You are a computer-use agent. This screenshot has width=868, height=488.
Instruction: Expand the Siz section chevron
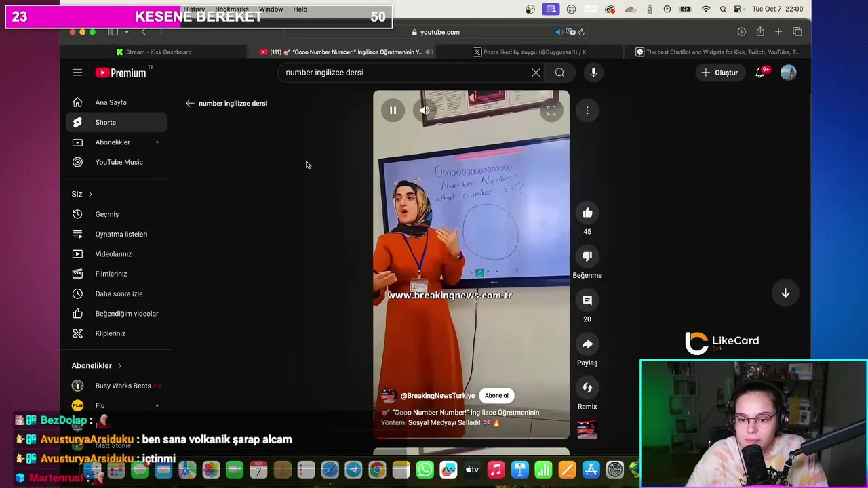point(90,195)
